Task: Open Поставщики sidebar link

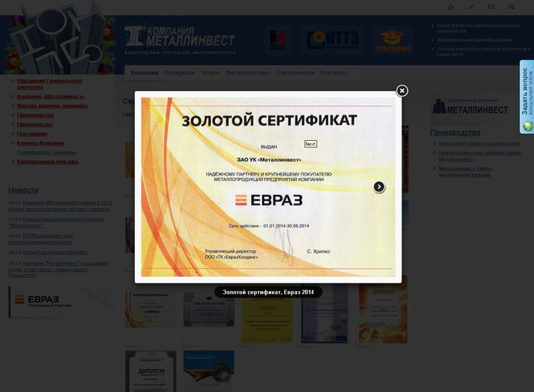Action: click(32, 134)
